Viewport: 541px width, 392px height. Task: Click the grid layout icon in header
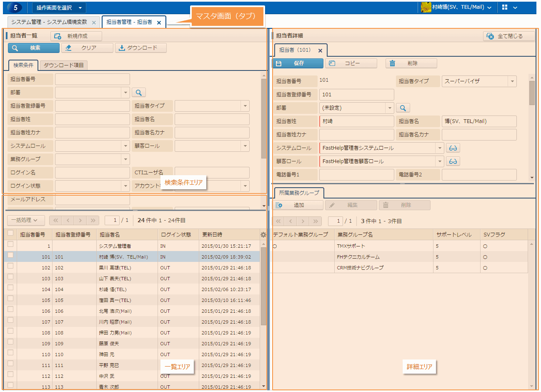pos(505,8)
